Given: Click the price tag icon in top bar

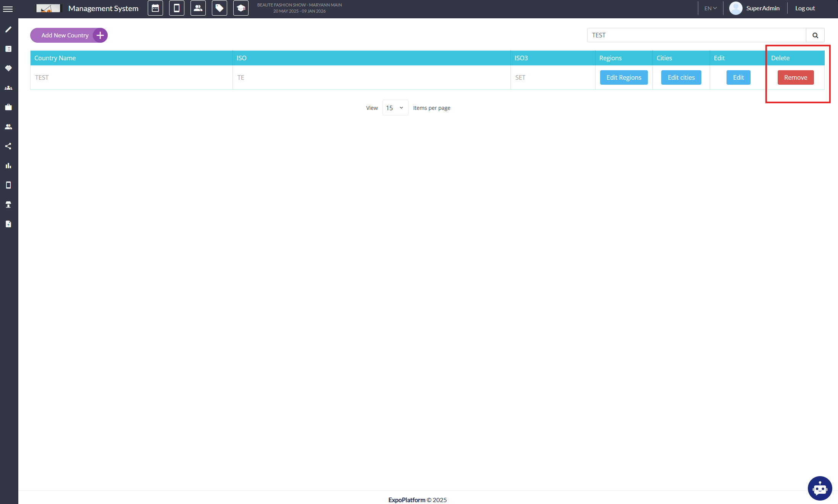Looking at the screenshot, I should [220, 8].
